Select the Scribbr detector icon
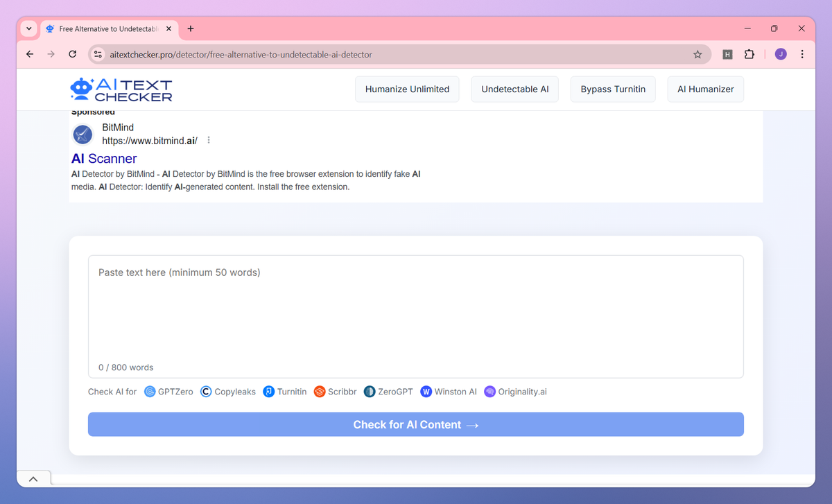This screenshot has height=504, width=832. tap(318, 392)
